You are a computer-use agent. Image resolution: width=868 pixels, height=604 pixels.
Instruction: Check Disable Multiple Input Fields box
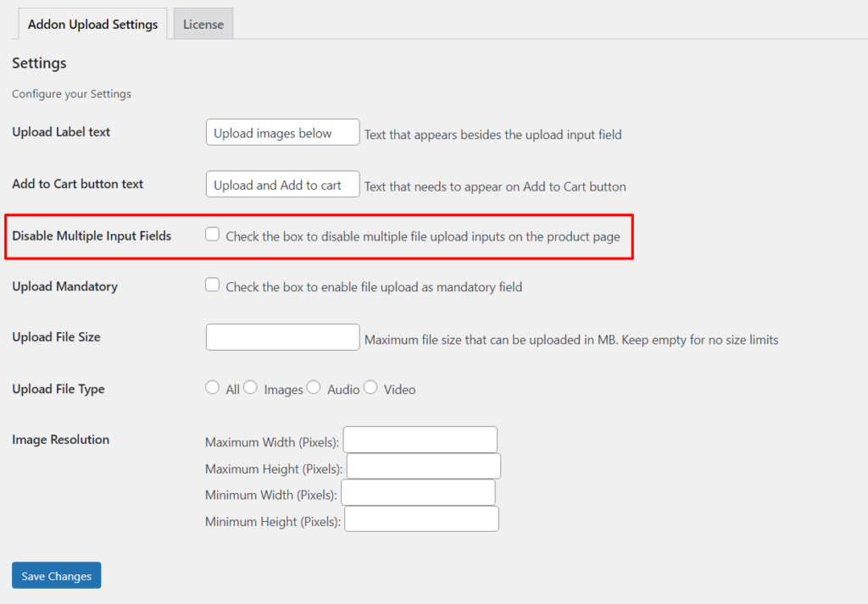[212, 235]
